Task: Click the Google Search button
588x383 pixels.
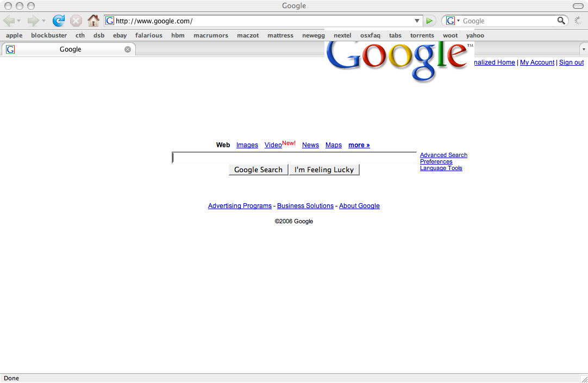Action: 258,169
